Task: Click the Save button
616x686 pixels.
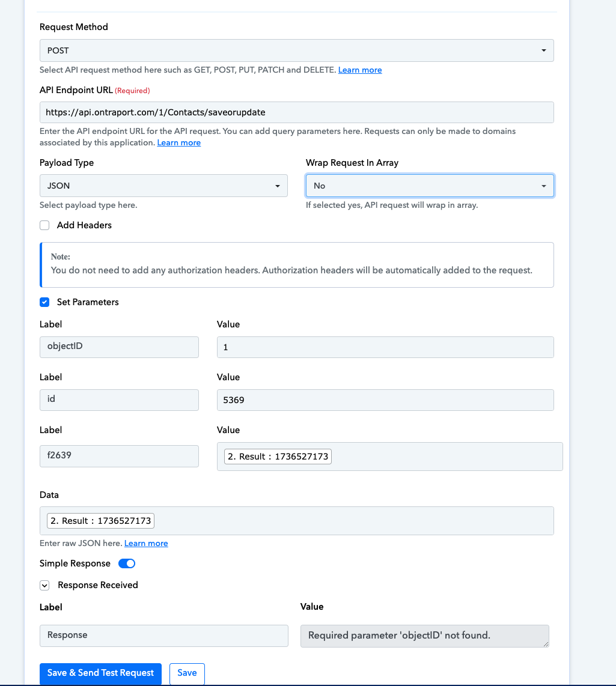Action: tap(187, 673)
